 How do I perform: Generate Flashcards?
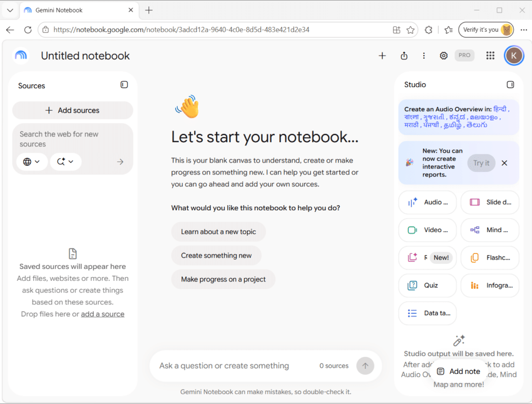490,258
